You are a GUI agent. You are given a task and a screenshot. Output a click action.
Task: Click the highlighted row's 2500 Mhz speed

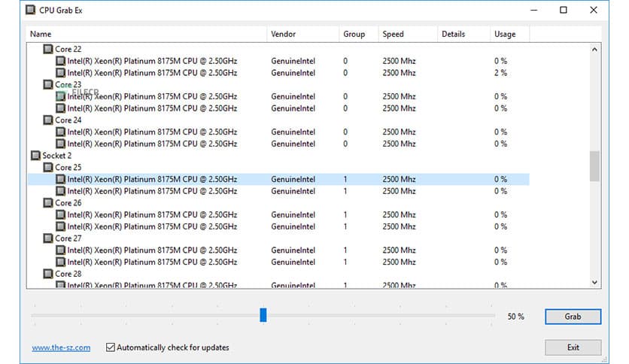pos(399,179)
